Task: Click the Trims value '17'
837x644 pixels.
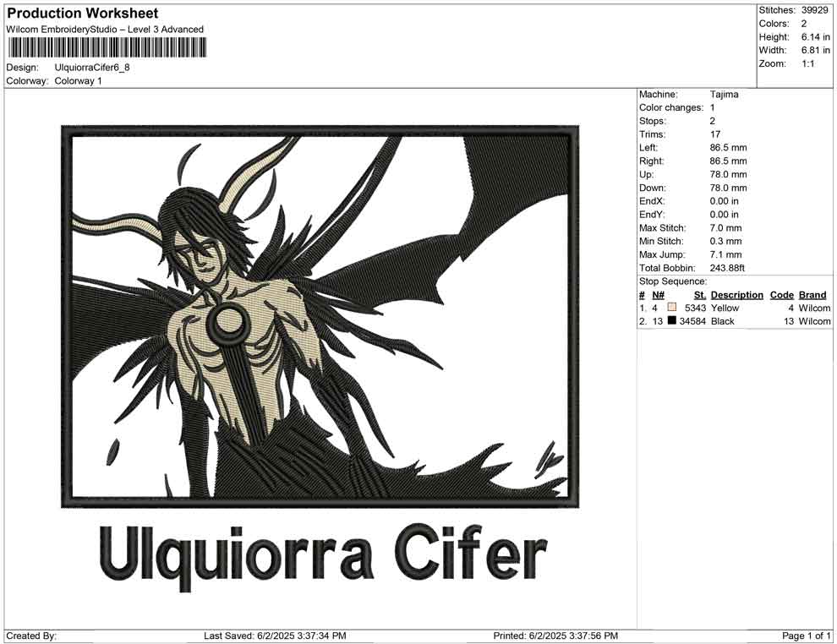Action: (x=715, y=134)
